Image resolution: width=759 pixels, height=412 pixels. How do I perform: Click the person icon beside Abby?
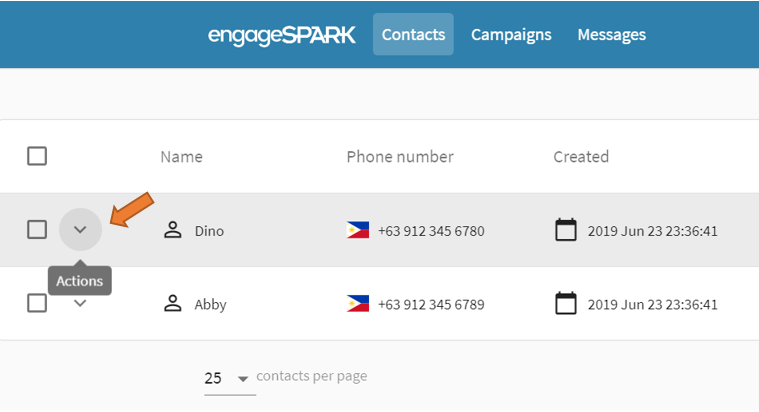(x=173, y=304)
